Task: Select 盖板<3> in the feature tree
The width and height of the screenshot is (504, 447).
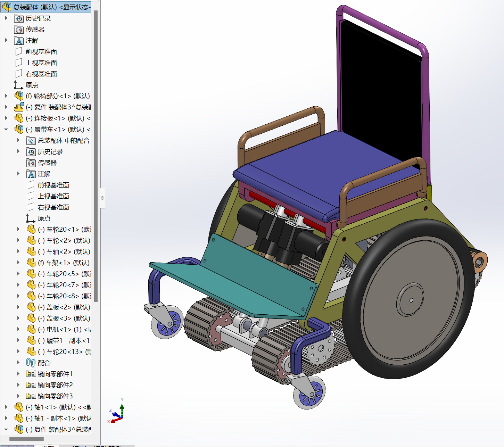Action: coord(64,318)
